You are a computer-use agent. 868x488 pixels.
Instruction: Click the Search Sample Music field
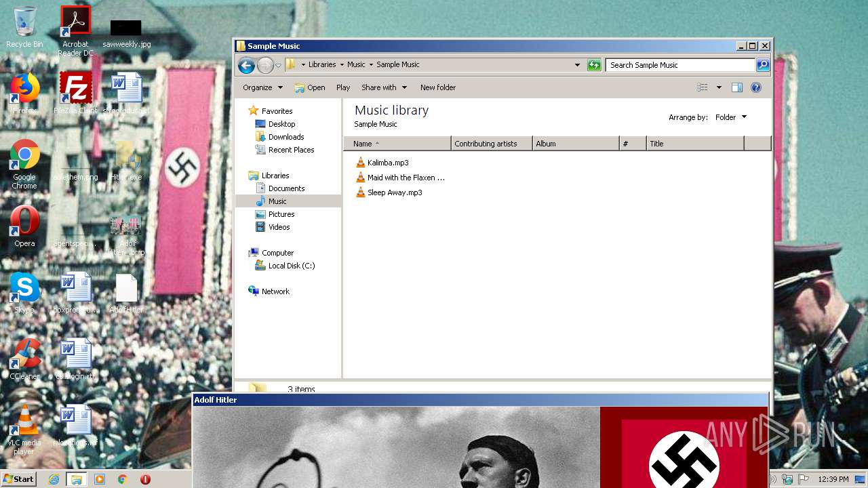pyautogui.click(x=680, y=65)
